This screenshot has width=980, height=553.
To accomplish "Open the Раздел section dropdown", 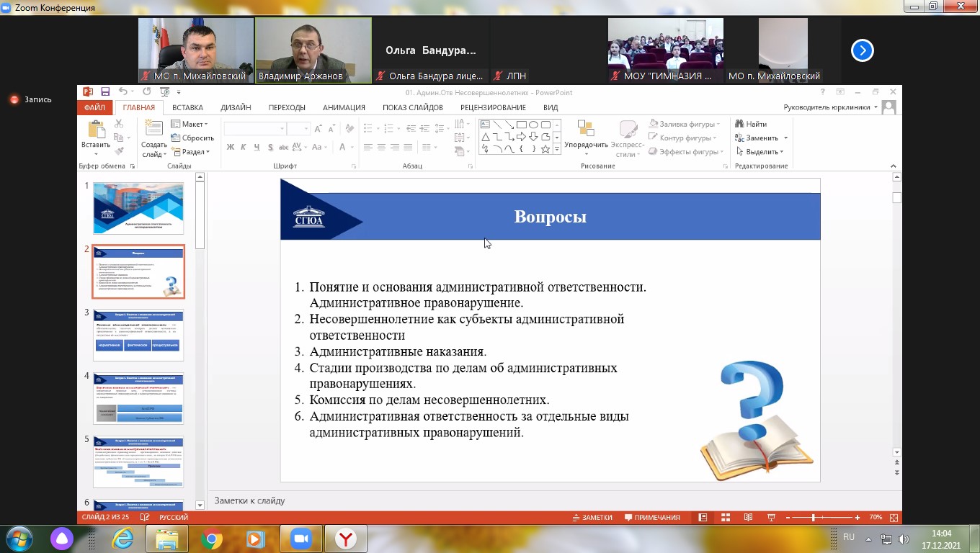I will coord(190,152).
